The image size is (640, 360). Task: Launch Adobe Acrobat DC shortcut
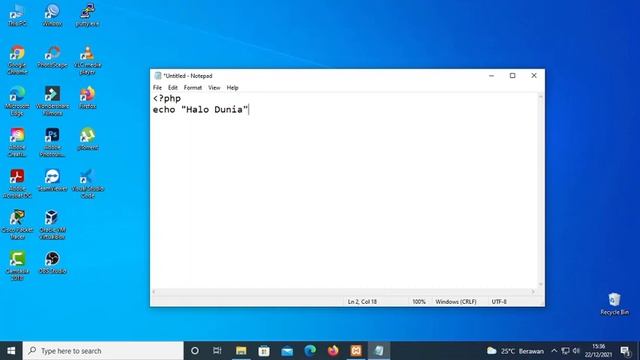tap(17, 184)
